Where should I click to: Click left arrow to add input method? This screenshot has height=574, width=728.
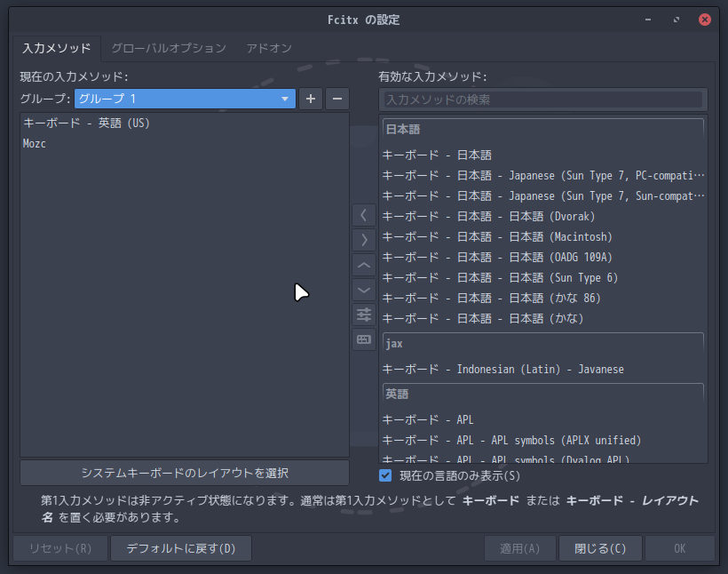click(x=364, y=215)
